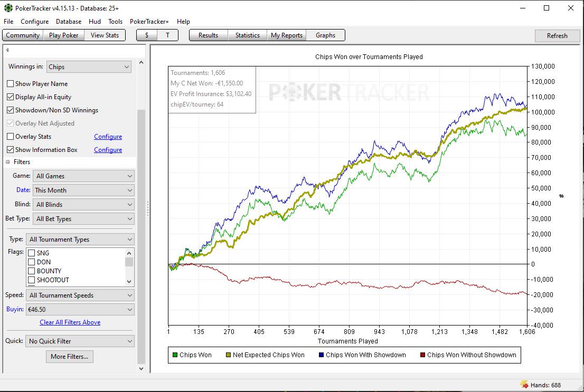Click the Hands status icon at bottom right
The width and height of the screenshot is (584, 392).
524,385
